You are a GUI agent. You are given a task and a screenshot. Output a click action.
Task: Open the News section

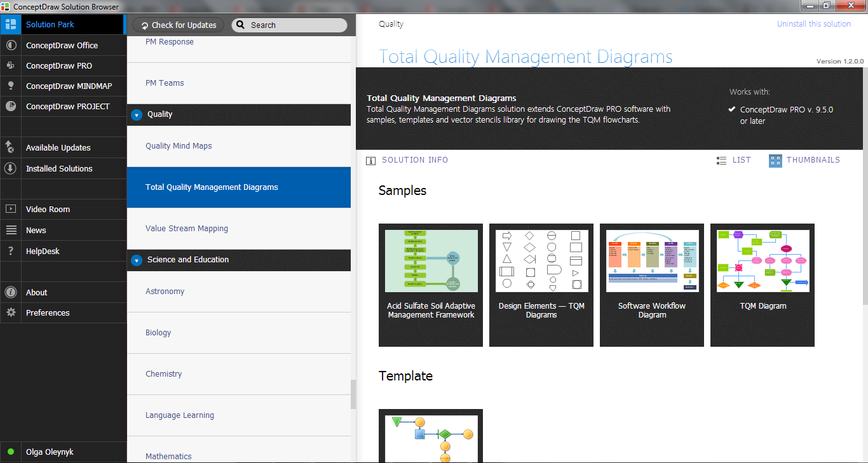(x=36, y=231)
